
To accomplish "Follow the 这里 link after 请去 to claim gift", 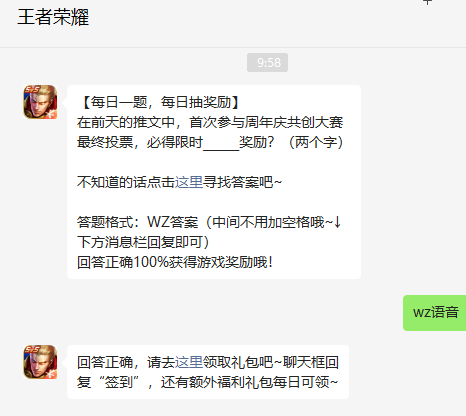I will [x=189, y=362].
